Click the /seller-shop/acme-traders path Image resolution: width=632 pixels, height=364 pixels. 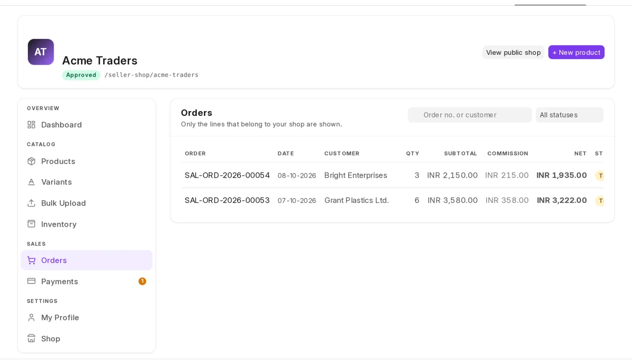click(x=151, y=75)
